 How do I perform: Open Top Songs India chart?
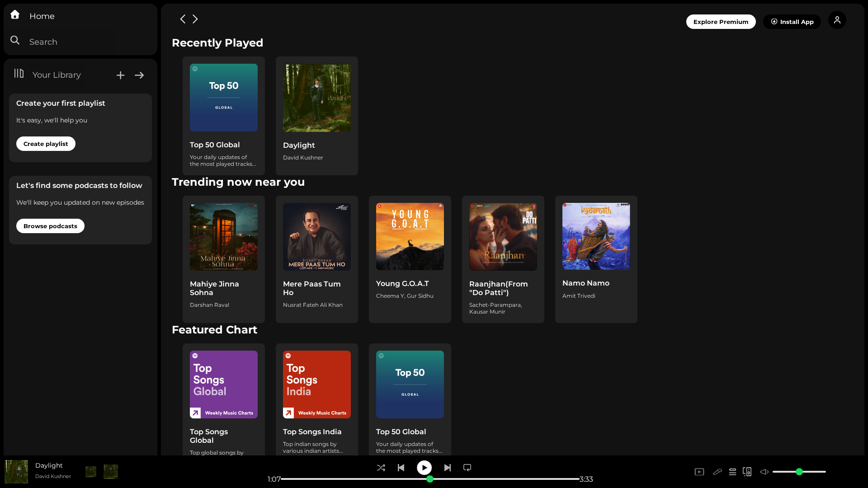pyautogui.click(x=317, y=399)
